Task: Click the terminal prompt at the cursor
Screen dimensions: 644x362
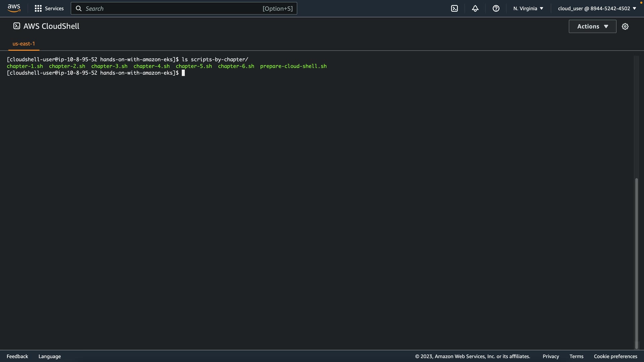Action: pos(183,73)
